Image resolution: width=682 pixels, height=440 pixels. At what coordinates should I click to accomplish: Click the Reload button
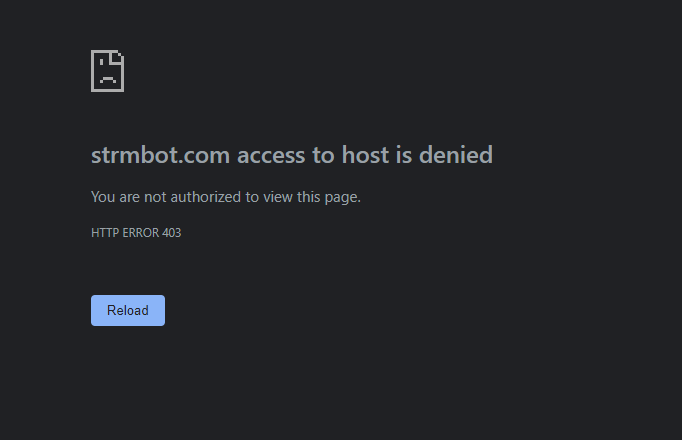pyautogui.click(x=128, y=310)
